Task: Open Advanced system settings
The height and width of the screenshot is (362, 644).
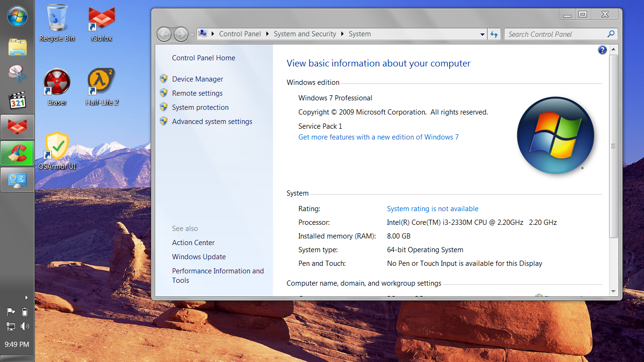Action: [212, 122]
